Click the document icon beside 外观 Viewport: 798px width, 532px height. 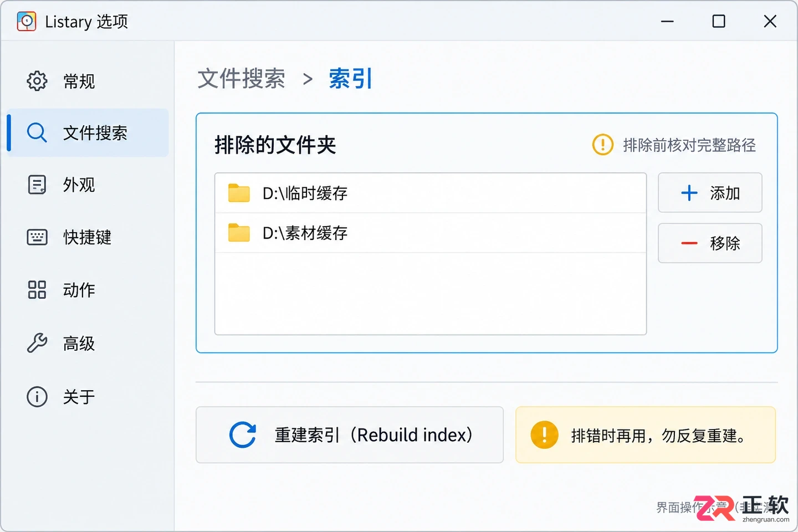[x=37, y=185]
